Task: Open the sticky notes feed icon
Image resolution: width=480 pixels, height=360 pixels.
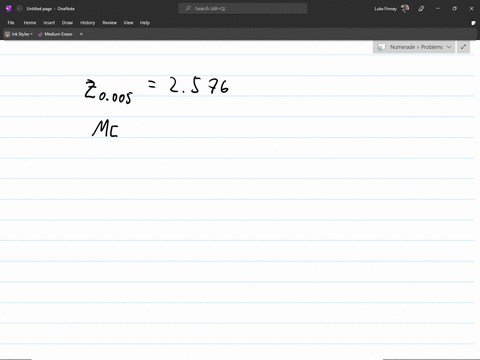Action: pyautogui.click(x=473, y=23)
